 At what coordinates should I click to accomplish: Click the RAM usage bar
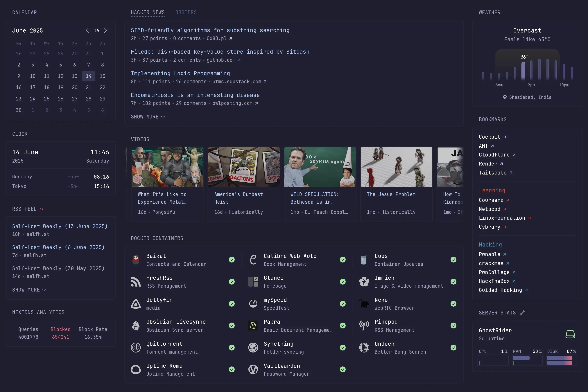pyautogui.click(x=528, y=361)
